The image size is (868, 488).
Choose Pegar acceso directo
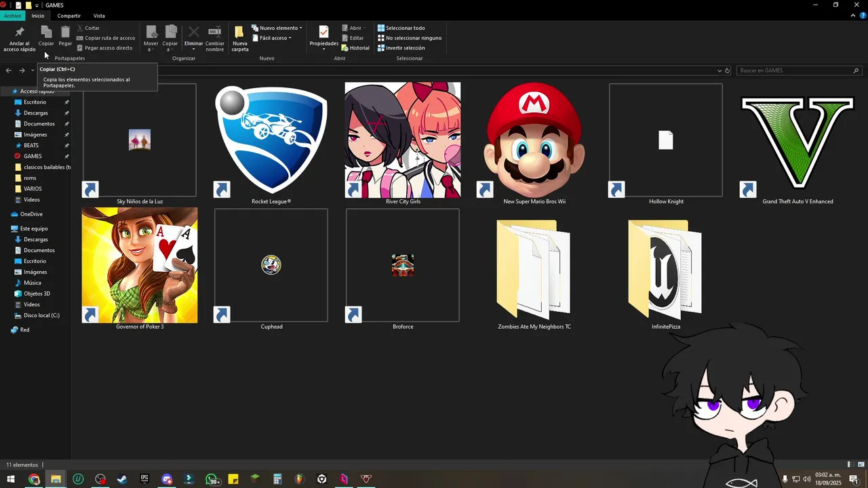pos(104,48)
